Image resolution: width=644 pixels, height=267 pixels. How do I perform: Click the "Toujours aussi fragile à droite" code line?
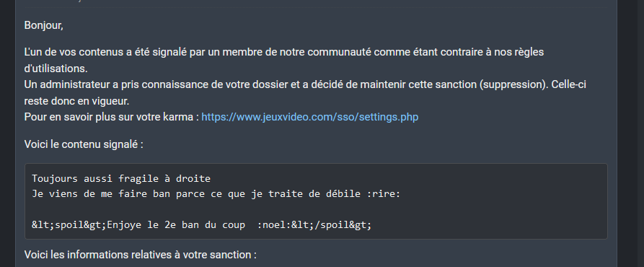(121, 179)
